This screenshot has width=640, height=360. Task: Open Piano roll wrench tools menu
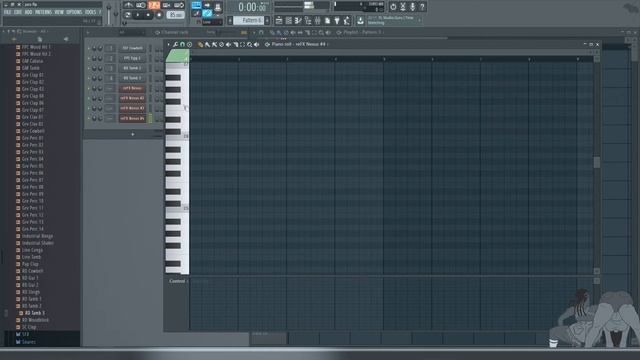(175, 44)
